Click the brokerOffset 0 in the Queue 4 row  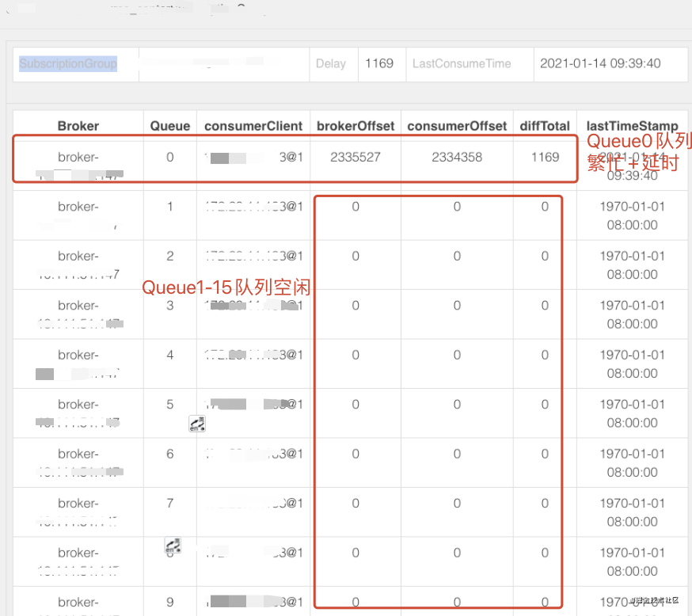click(356, 355)
